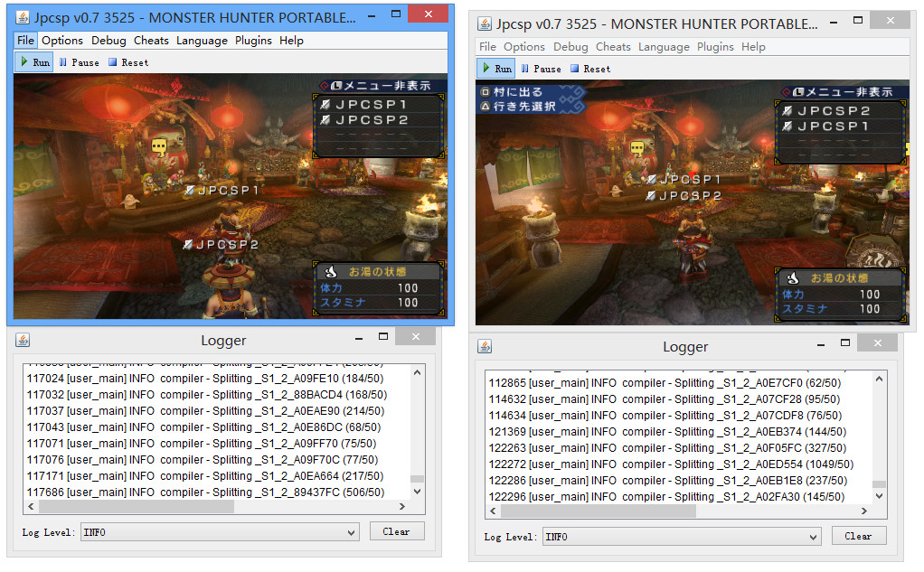Open File menu in left Jpcsp window
The height and width of the screenshot is (572, 924).
25,41
